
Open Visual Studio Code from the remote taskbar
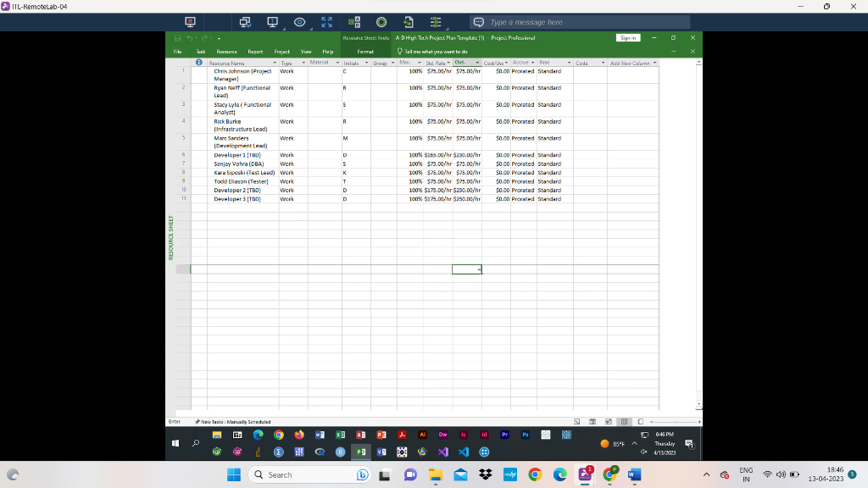(464, 452)
